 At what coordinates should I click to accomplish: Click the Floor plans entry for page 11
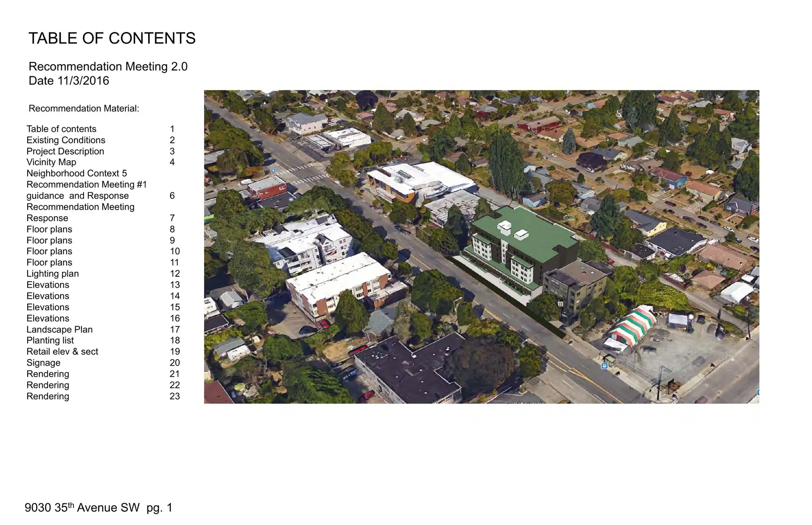pyautogui.click(x=49, y=262)
